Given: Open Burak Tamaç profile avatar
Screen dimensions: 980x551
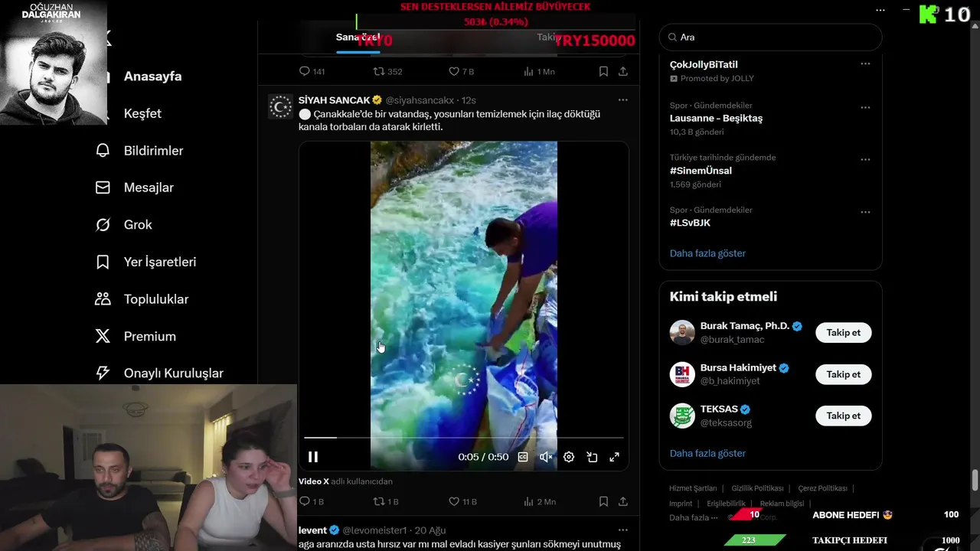Looking at the screenshot, I should pyautogui.click(x=682, y=333).
